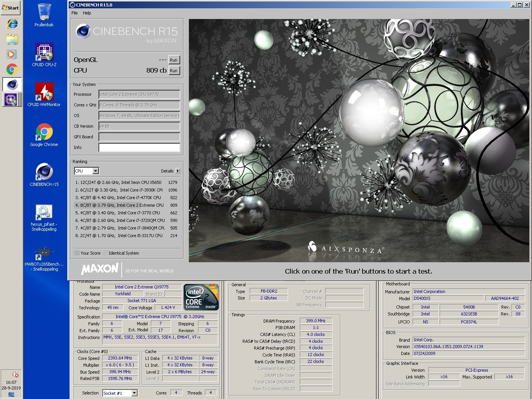Run the OpenGL benchmark
Viewport: 532px width, 399px height.
pos(174,60)
